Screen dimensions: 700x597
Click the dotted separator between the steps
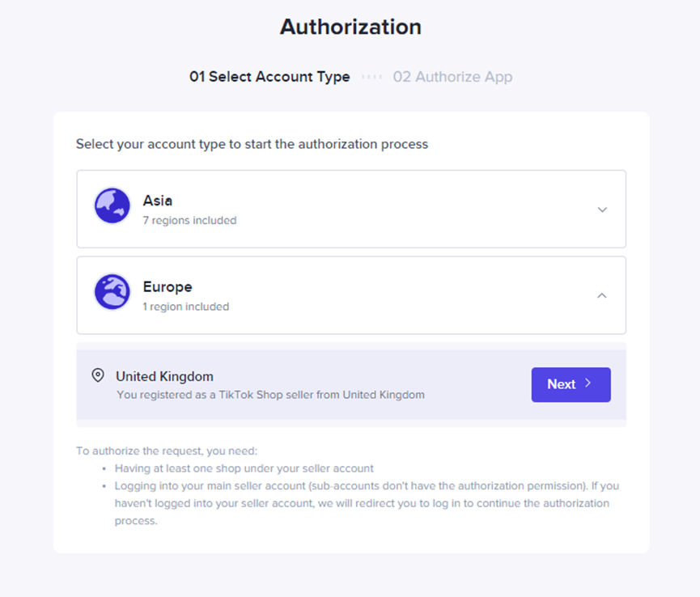point(371,77)
